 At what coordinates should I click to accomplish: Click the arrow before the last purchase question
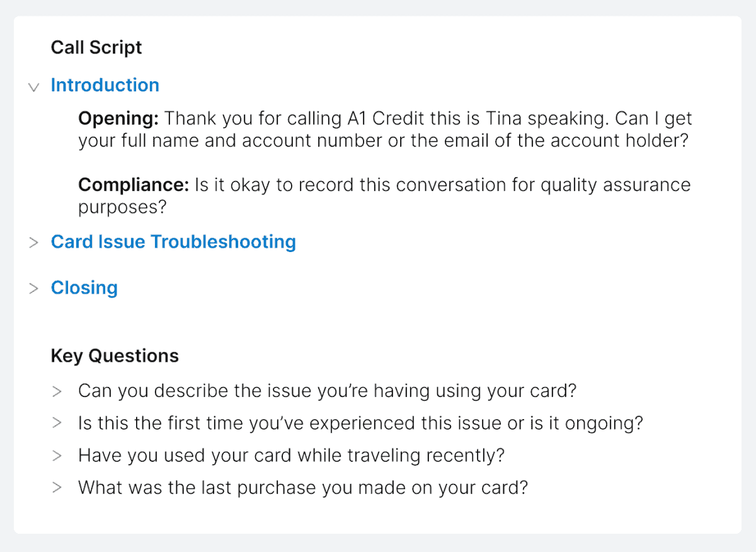(57, 487)
